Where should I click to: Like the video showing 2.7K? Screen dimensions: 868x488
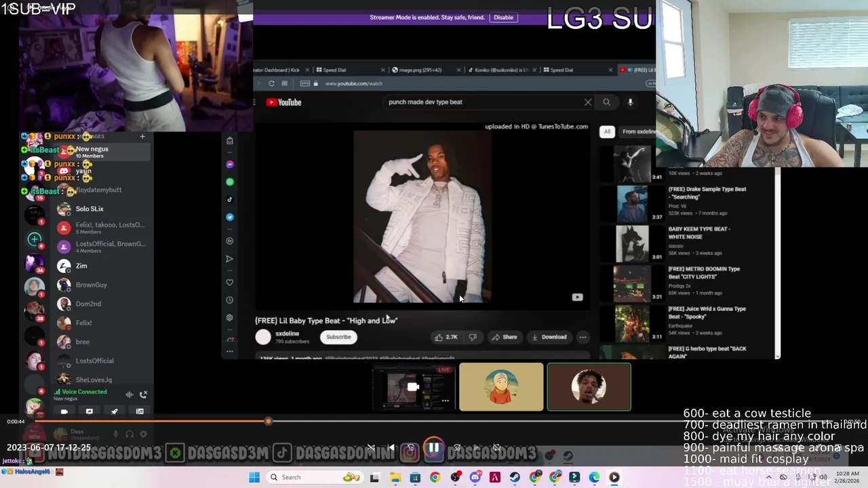pyautogui.click(x=446, y=337)
